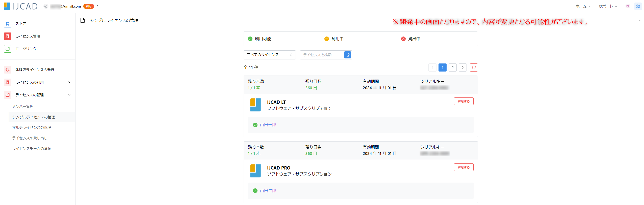Viewport: 644px width, 205px height.
Task: Open the サポート dropdown menu
Action: [x=608, y=6]
